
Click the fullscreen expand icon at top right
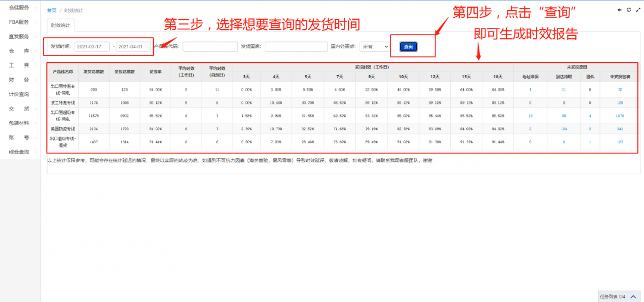(638, 10)
